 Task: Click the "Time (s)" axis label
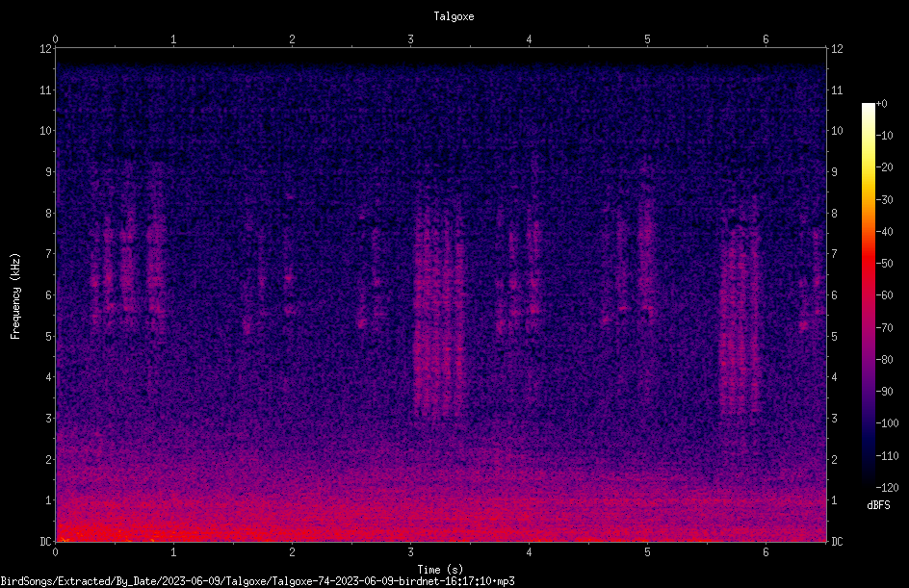coord(440,570)
